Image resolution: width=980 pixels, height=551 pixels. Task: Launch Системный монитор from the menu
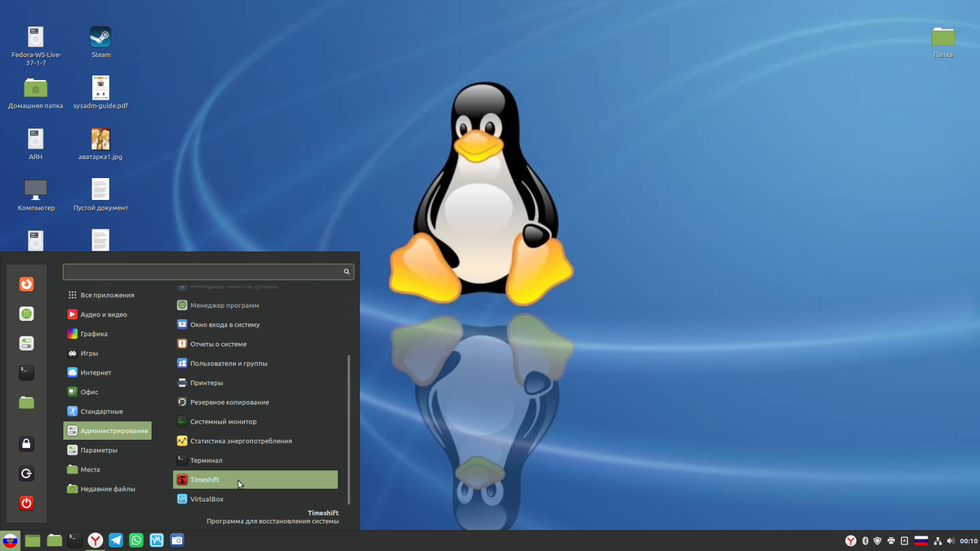tap(256, 421)
